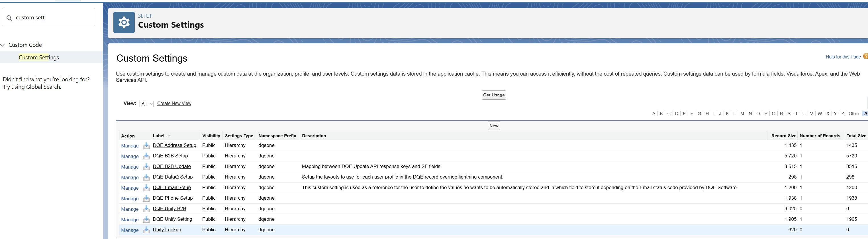Manage the DQE Email Setup setting
868x239 pixels.
click(130, 188)
